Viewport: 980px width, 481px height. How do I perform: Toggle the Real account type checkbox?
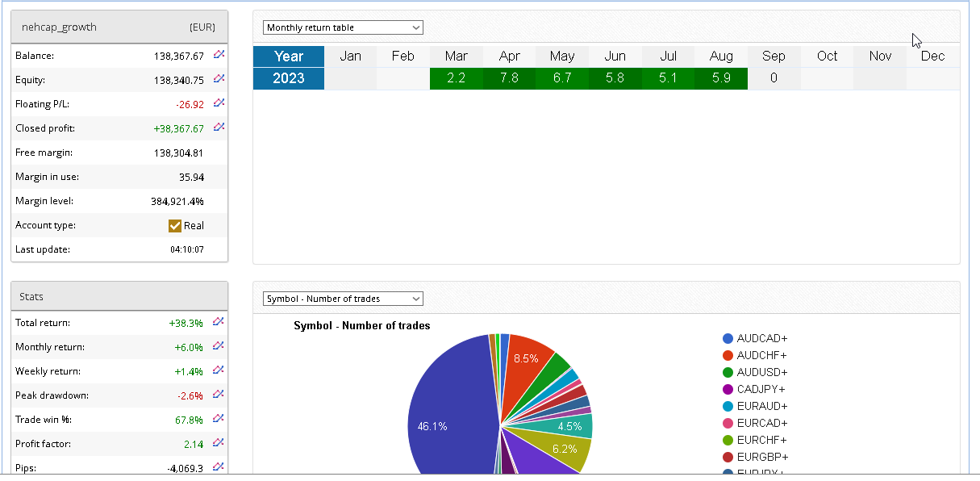pos(175,226)
